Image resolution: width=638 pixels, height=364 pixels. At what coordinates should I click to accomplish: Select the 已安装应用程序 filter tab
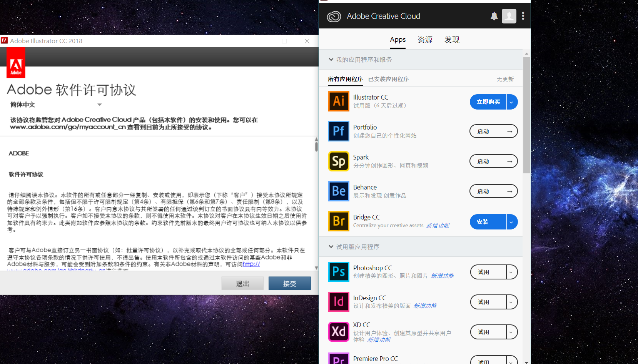pyautogui.click(x=388, y=79)
